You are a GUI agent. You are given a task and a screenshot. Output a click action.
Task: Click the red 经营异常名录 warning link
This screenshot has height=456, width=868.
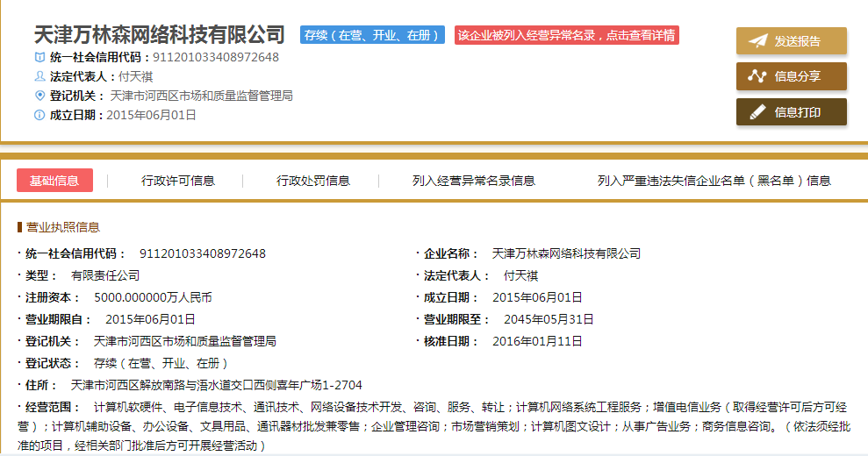coord(567,36)
